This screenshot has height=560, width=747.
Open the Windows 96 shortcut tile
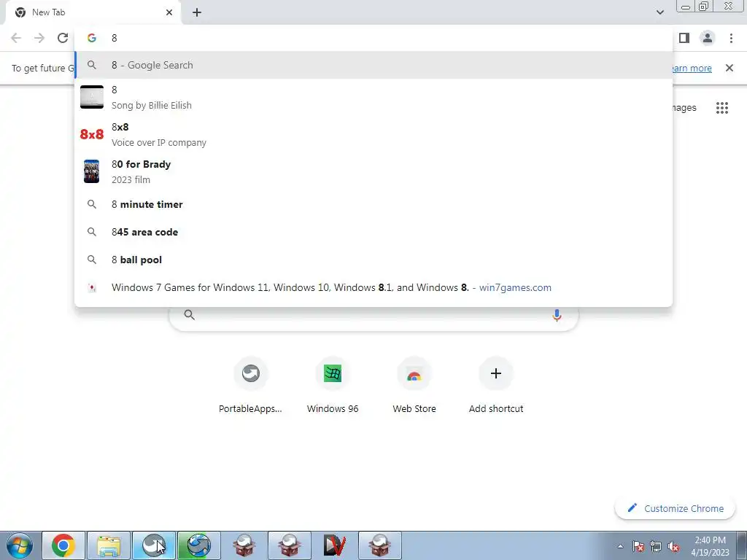coord(333,385)
